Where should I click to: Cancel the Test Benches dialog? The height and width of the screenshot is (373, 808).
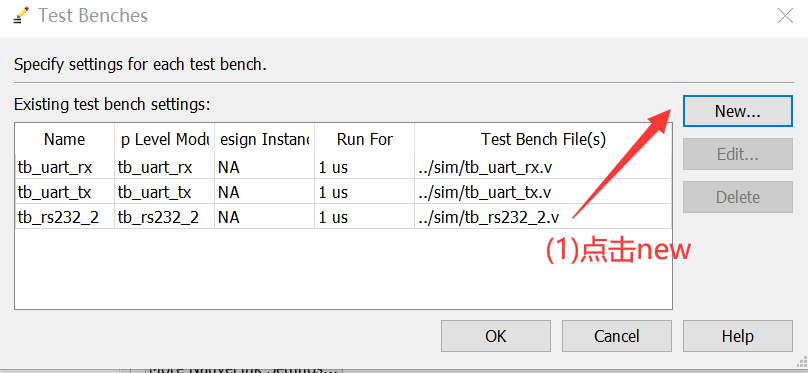(x=616, y=336)
